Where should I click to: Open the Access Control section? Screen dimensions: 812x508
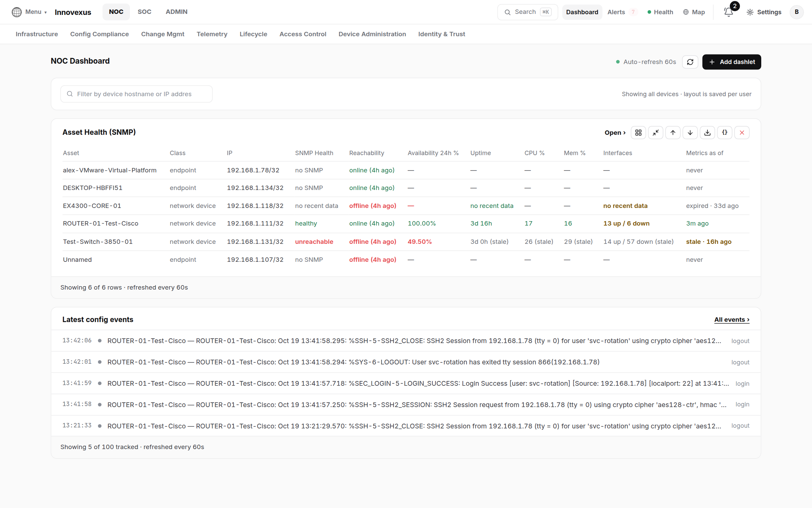[303, 34]
